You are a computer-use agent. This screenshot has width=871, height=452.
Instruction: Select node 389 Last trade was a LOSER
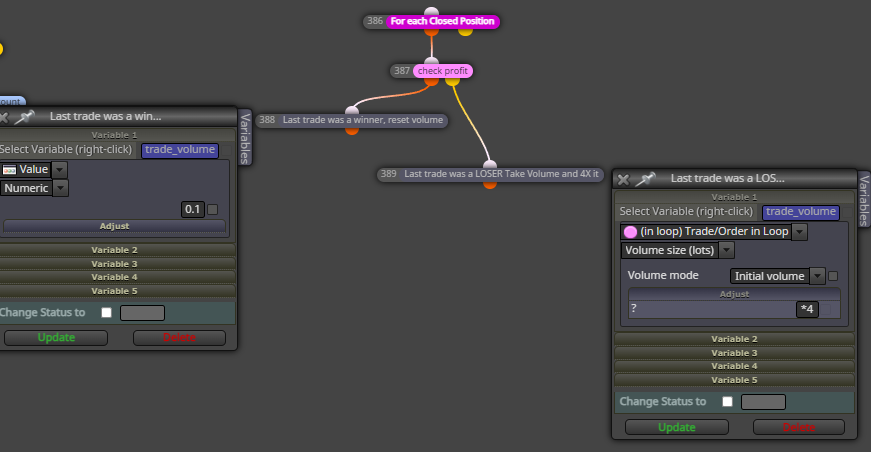[490, 174]
